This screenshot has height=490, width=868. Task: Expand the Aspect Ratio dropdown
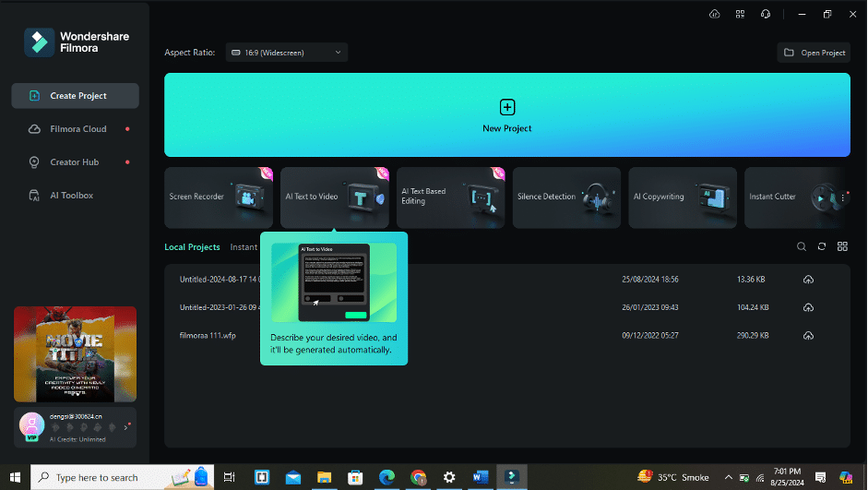point(286,53)
